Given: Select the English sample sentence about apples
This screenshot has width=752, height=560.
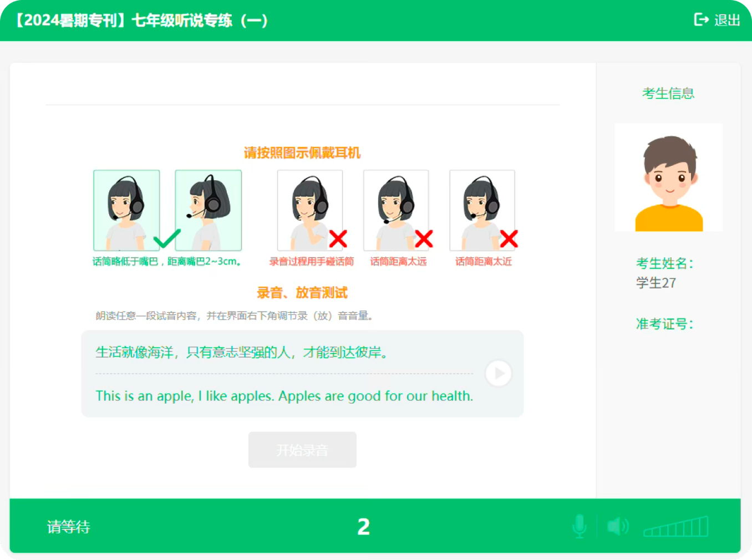Looking at the screenshot, I should pyautogui.click(x=284, y=396).
